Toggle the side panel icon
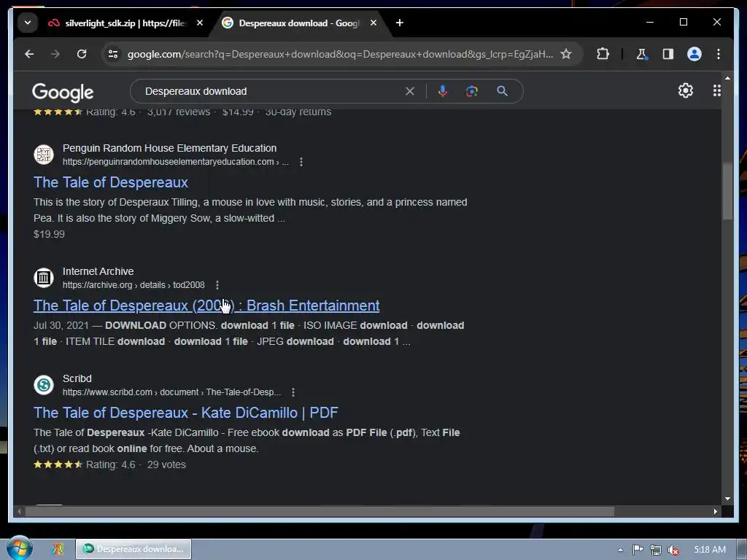 (668, 54)
